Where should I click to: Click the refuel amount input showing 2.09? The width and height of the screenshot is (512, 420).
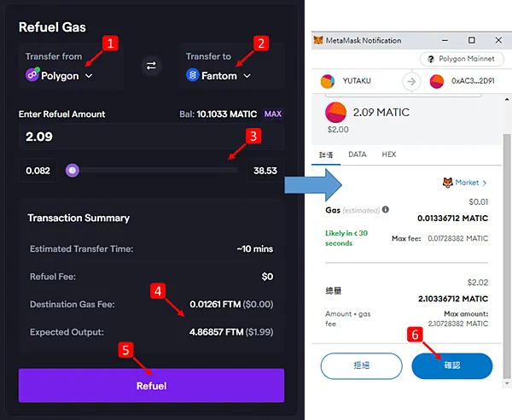(151, 137)
